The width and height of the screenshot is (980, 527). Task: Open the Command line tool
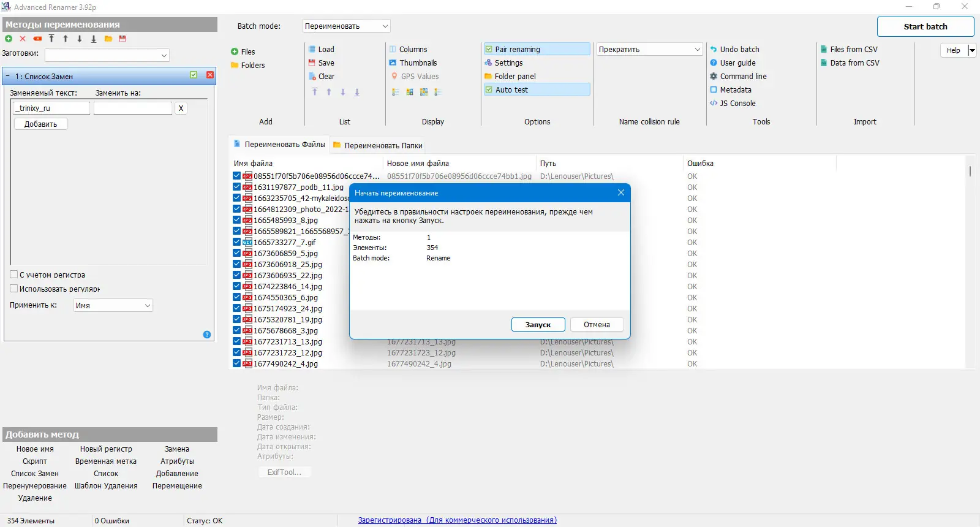click(738, 77)
